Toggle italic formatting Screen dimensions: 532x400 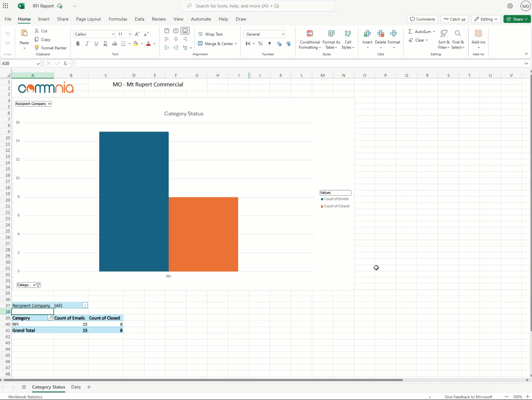(x=87, y=43)
